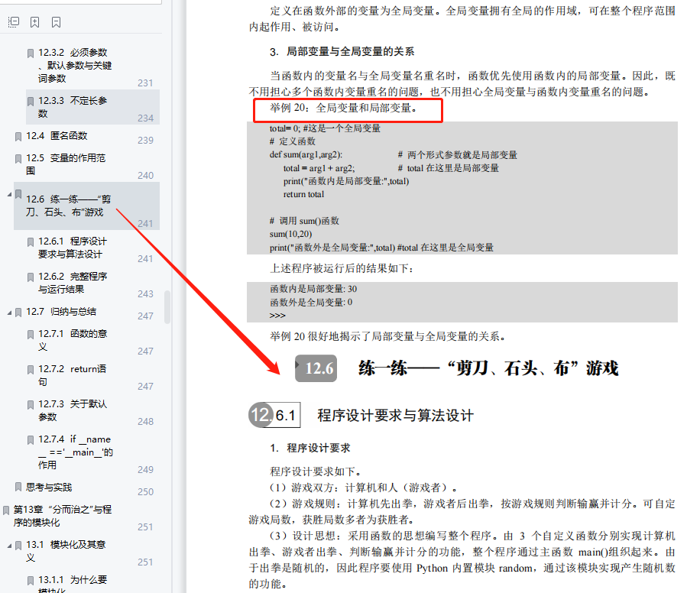Click code line total = arg1 + arg2;
Image resolution: width=700 pixels, height=593 pixels.
click(319, 168)
